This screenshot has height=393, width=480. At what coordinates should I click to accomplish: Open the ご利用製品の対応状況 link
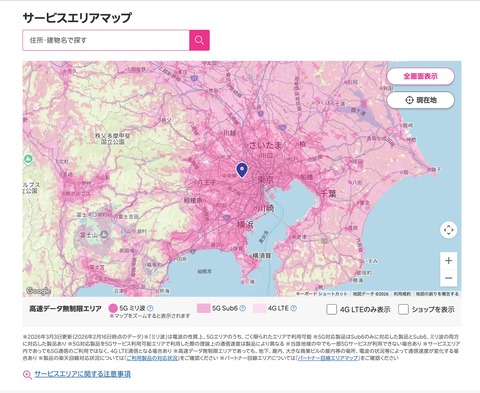[152, 358]
